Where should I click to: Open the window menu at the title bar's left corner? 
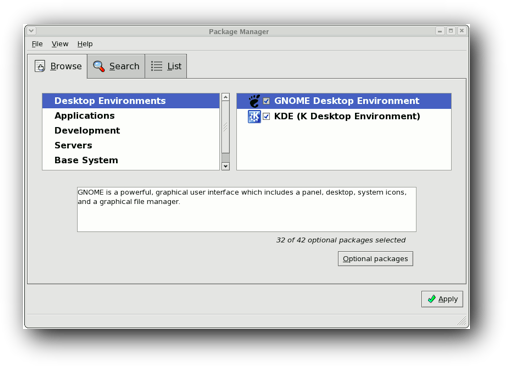click(x=31, y=31)
